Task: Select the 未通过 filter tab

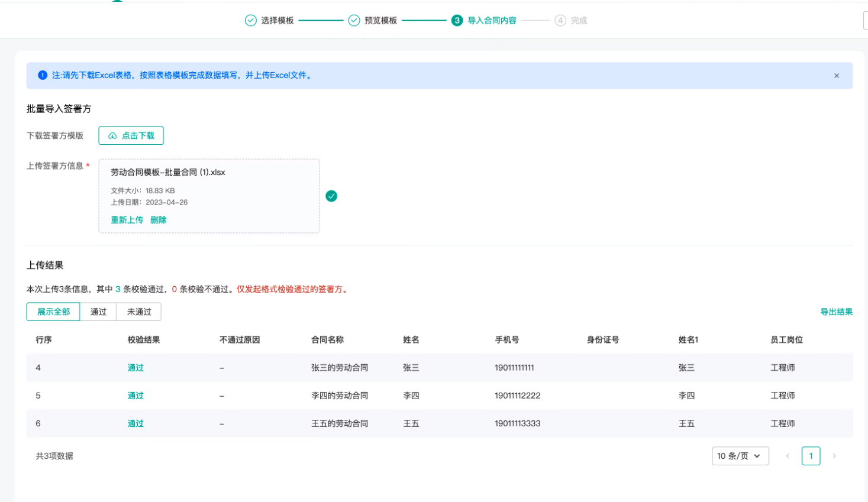Action: (139, 312)
